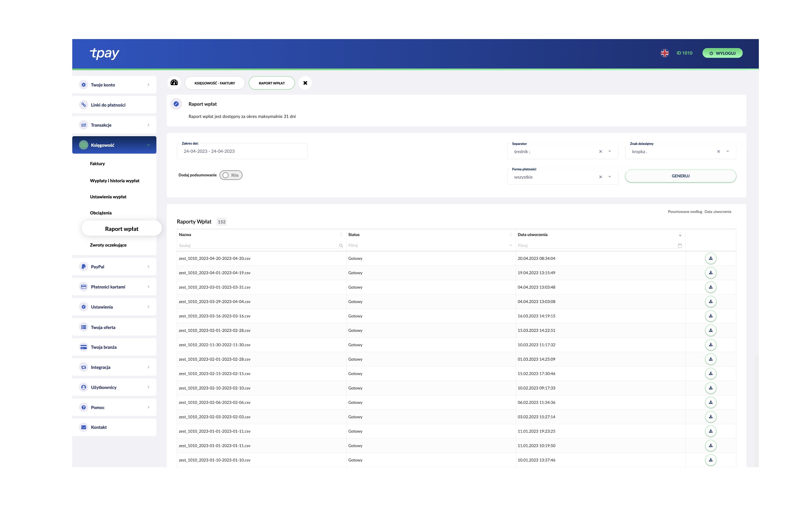Click the Integracja icon in sidebar

(83, 367)
